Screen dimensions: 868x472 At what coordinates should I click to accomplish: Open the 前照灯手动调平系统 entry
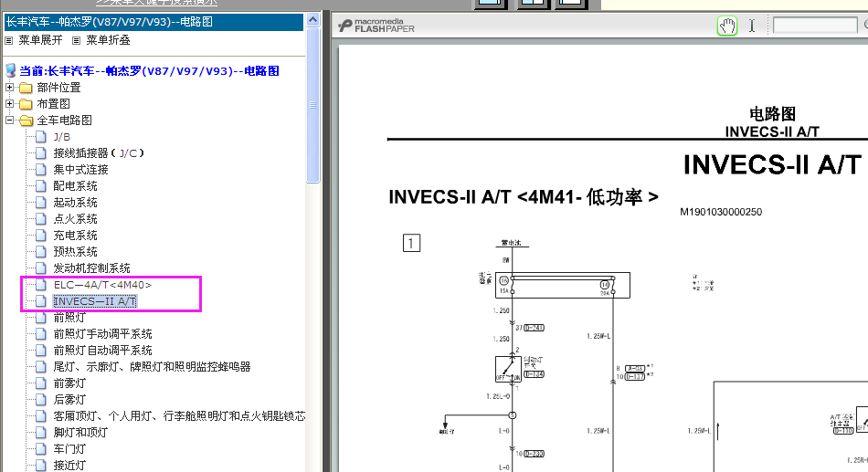point(102,333)
